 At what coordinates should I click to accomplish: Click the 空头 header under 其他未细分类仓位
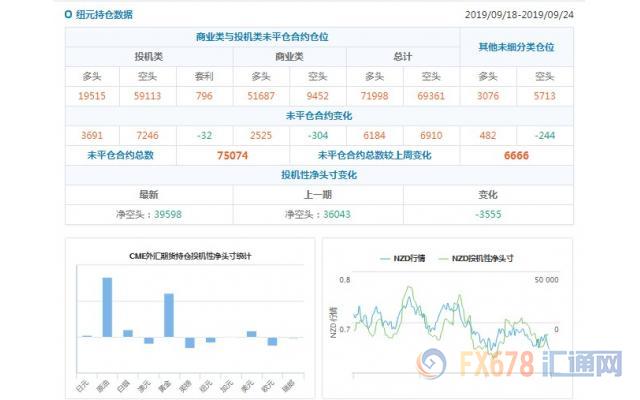click(544, 76)
